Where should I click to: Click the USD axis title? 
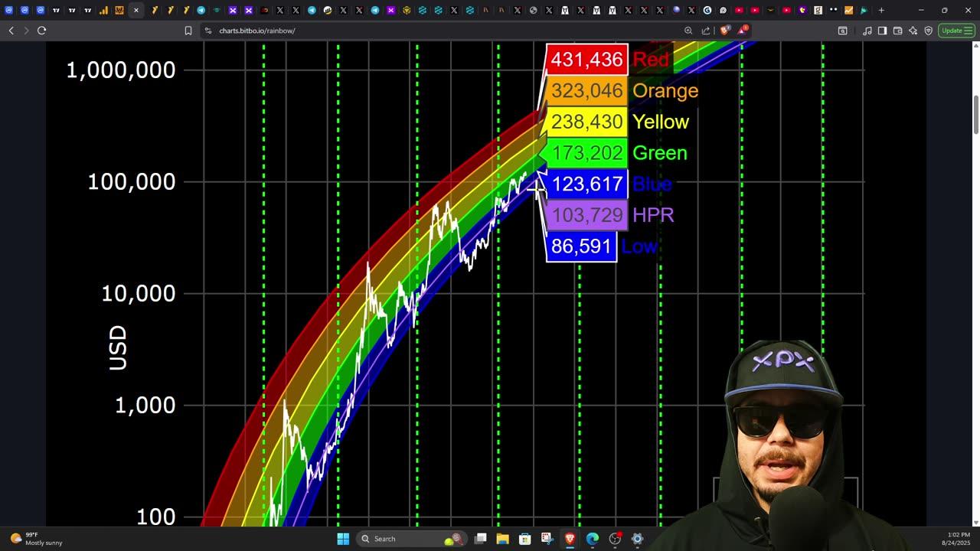(118, 348)
